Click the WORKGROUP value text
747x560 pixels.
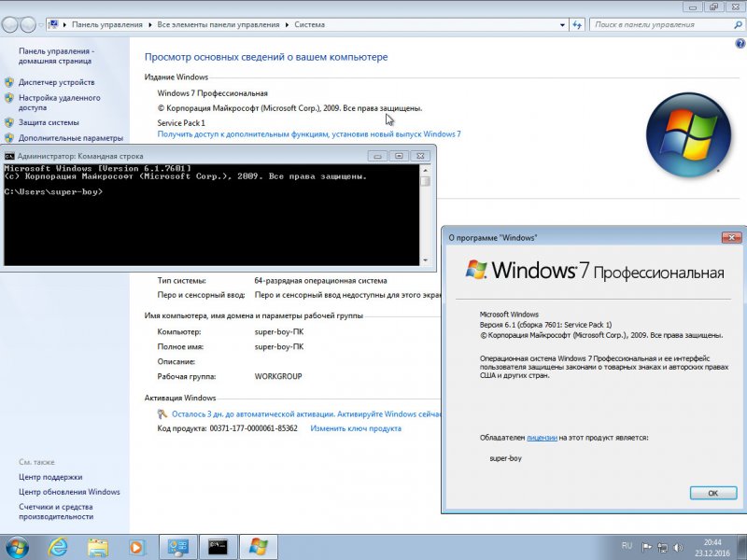(x=278, y=376)
